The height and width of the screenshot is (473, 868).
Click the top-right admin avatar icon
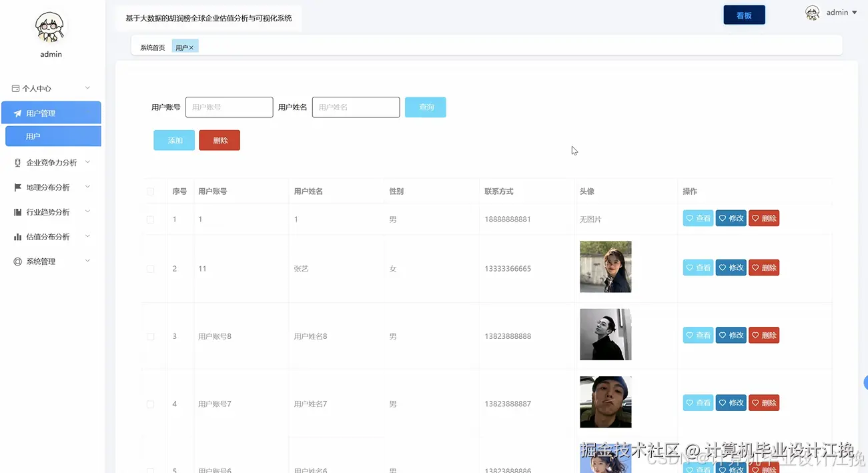[x=812, y=13]
